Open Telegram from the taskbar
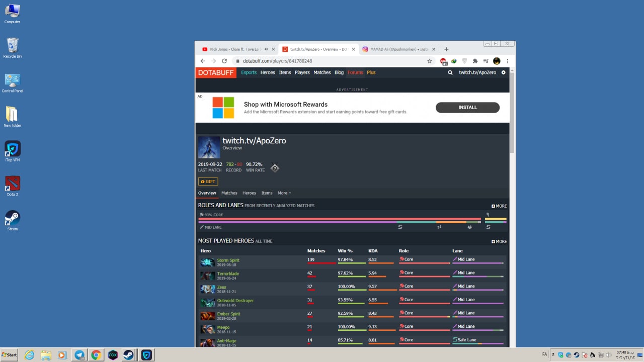 (79, 355)
